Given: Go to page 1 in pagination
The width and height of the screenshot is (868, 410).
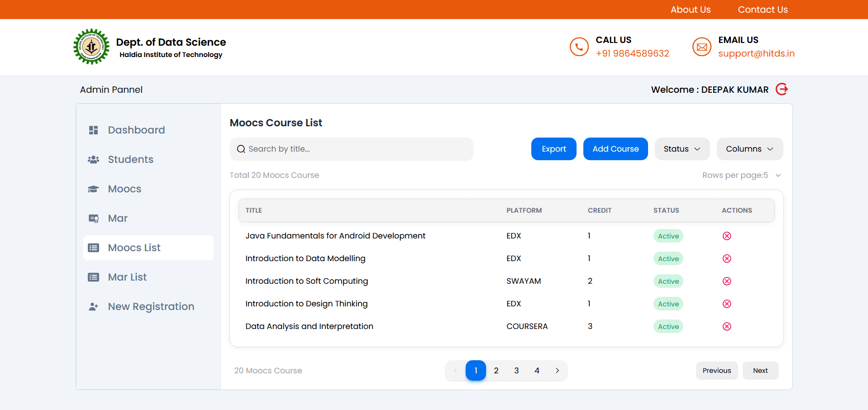Looking at the screenshot, I should [x=476, y=371].
